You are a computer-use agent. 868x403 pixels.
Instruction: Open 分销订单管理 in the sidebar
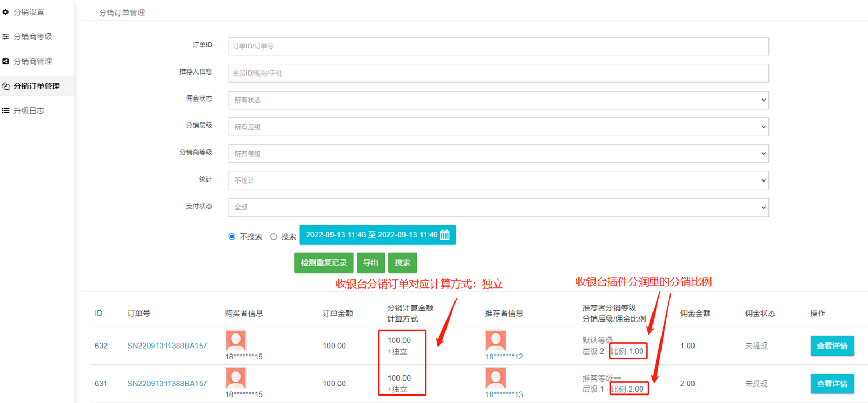coord(36,86)
